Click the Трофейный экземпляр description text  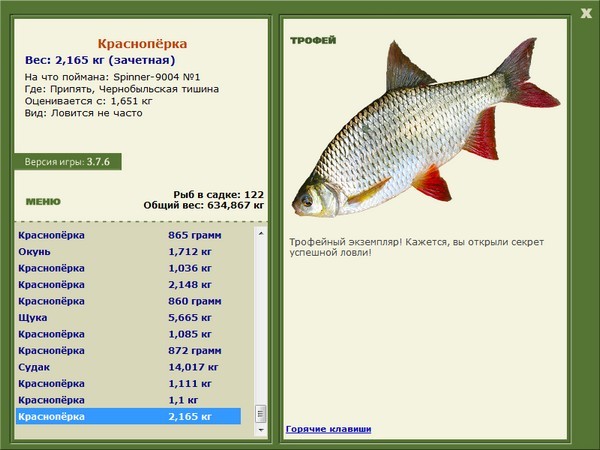416,247
